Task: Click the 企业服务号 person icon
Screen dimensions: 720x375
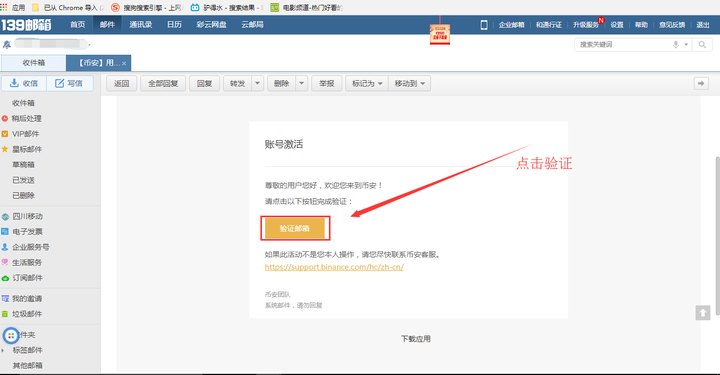Action: 5,247
